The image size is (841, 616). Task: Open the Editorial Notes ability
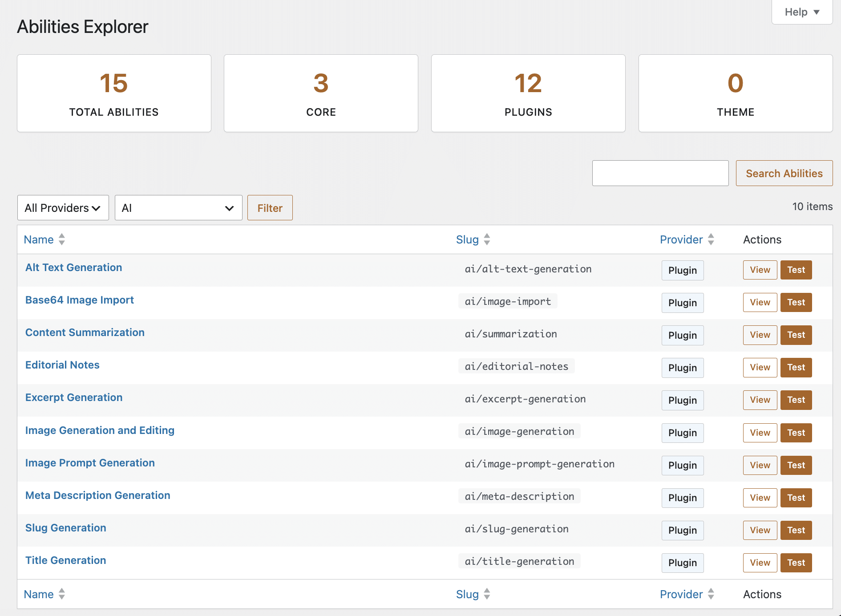coord(62,365)
